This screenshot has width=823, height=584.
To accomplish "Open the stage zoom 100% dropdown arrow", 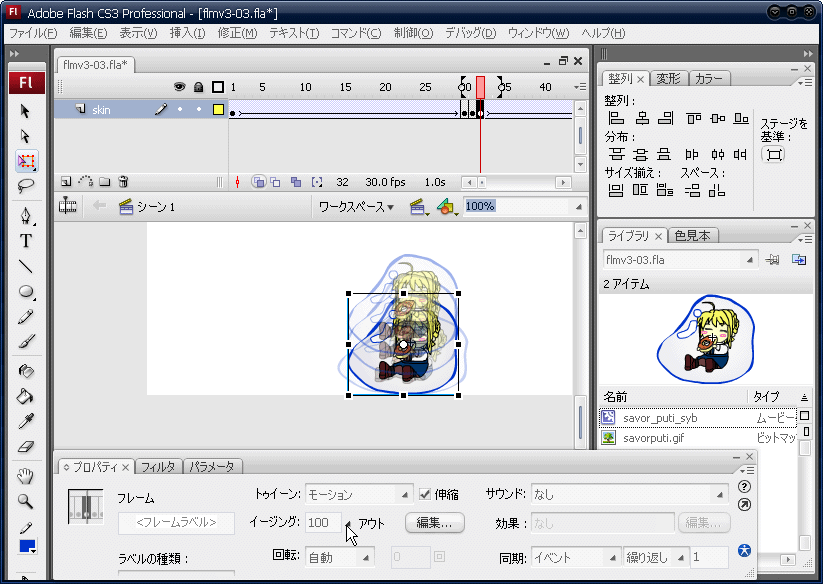I will pos(578,207).
